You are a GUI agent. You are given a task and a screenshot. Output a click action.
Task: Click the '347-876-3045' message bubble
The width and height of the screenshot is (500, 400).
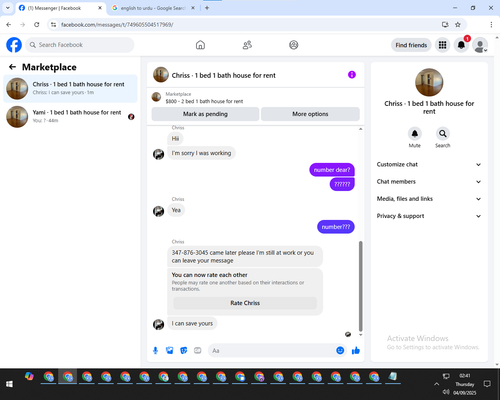coord(245,256)
